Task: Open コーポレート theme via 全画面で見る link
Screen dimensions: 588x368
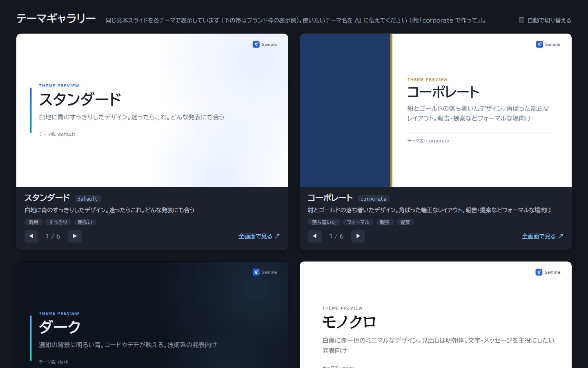Action: tap(543, 236)
